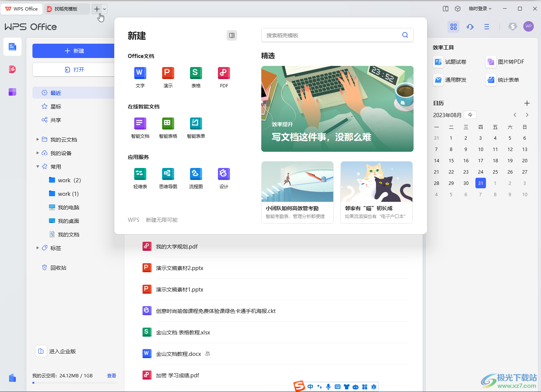Image resolution: width=541 pixels, height=392 pixels.
Task: Expand the 标签 tree node
Action: pyautogui.click(x=38, y=248)
